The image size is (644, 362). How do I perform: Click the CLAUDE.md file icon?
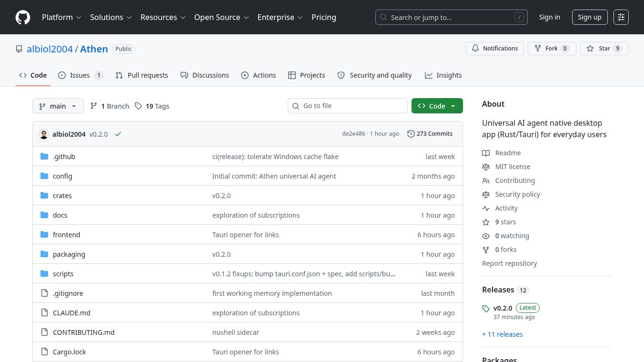pos(44,312)
